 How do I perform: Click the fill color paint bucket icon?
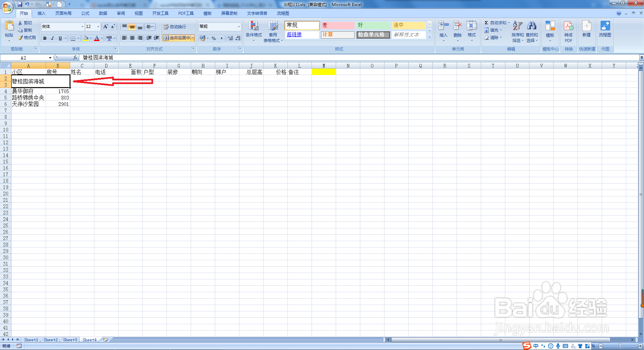pyautogui.click(x=86, y=38)
